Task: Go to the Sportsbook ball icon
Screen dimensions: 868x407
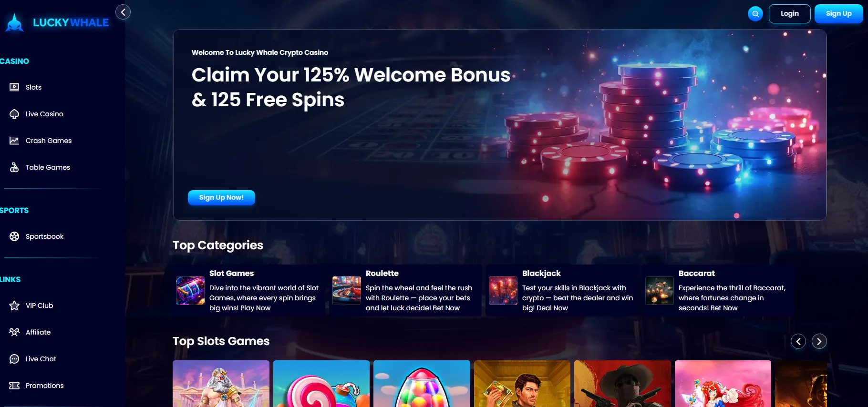Action: tap(14, 236)
